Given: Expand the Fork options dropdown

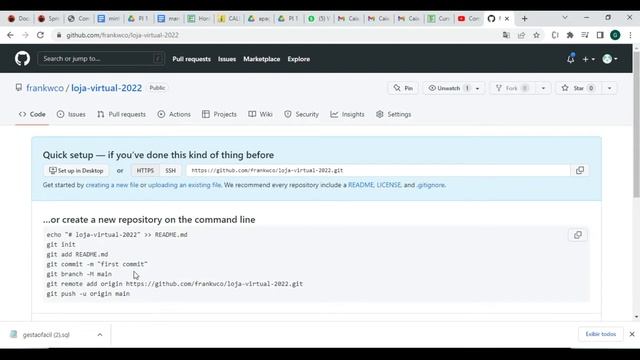Looking at the screenshot, I should (x=543, y=88).
